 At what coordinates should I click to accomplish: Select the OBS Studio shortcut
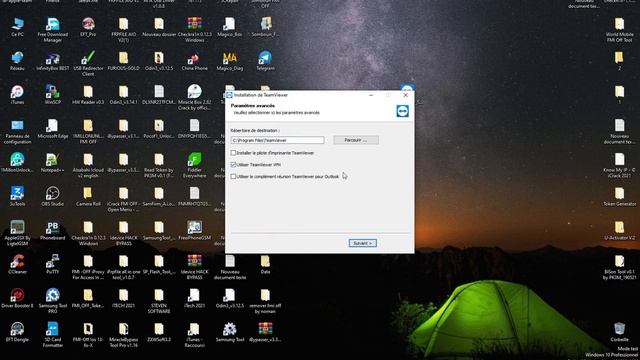point(53,197)
